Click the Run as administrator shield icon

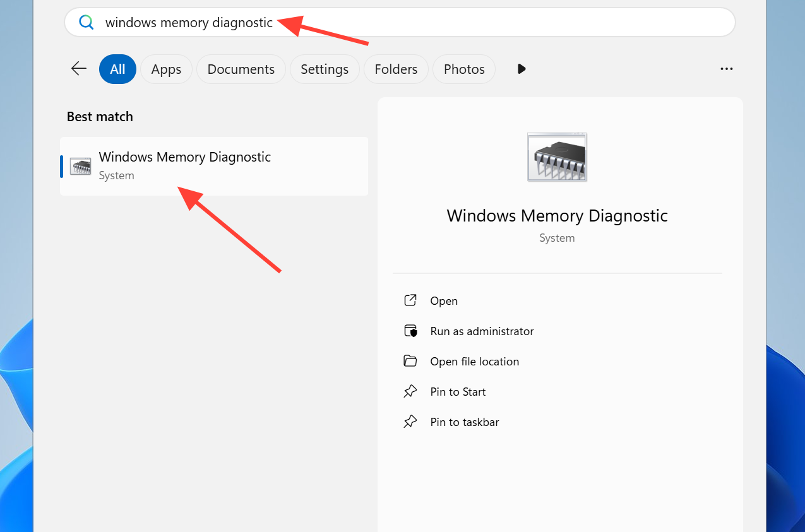click(410, 331)
